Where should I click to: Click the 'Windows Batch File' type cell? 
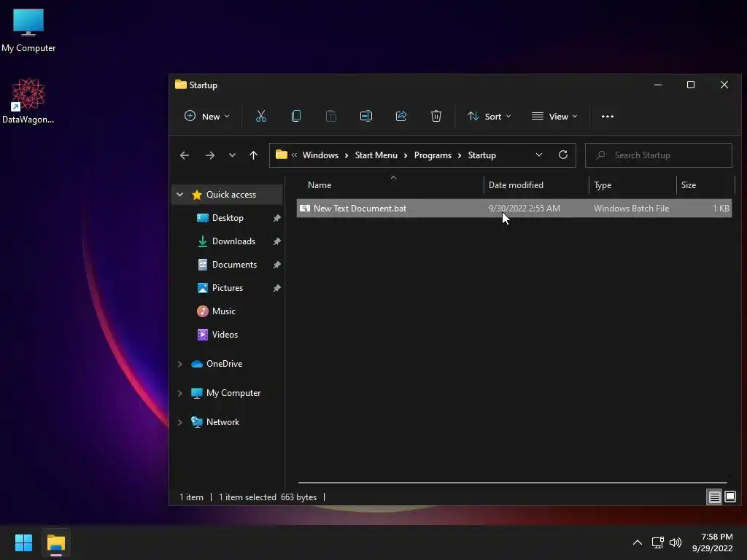coord(631,209)
